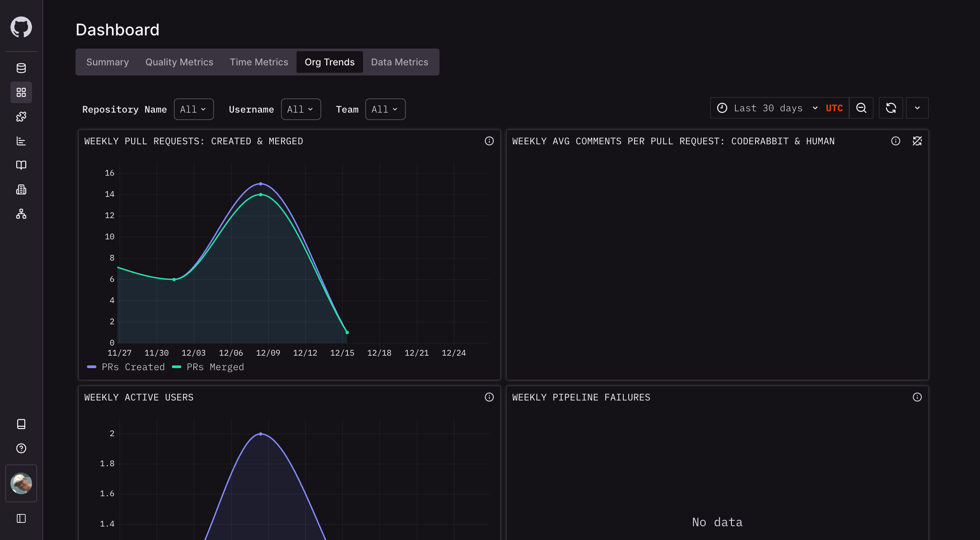Click the UTC timezone label
The height and width of the screenshot is (540, 980).
click(x=834, y=108)
